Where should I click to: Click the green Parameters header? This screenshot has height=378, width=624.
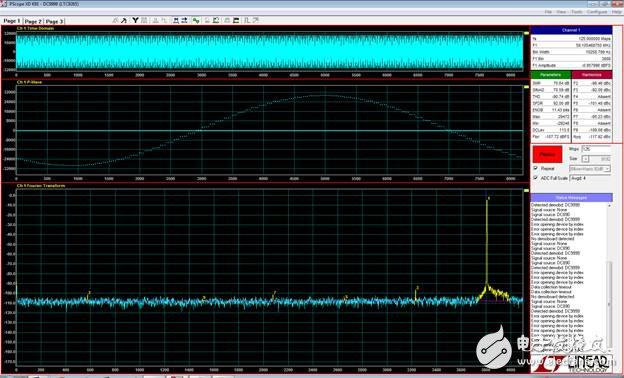pos(551,75)
